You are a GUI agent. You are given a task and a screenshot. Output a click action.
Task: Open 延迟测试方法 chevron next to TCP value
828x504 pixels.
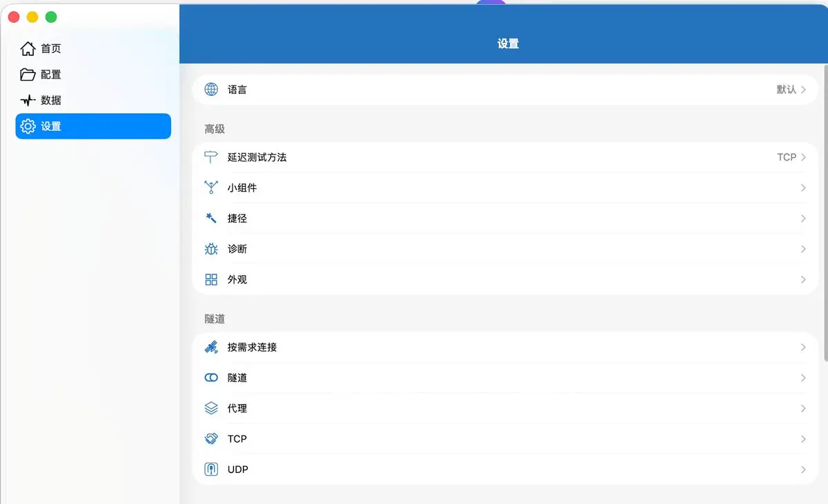pos(804,157)
